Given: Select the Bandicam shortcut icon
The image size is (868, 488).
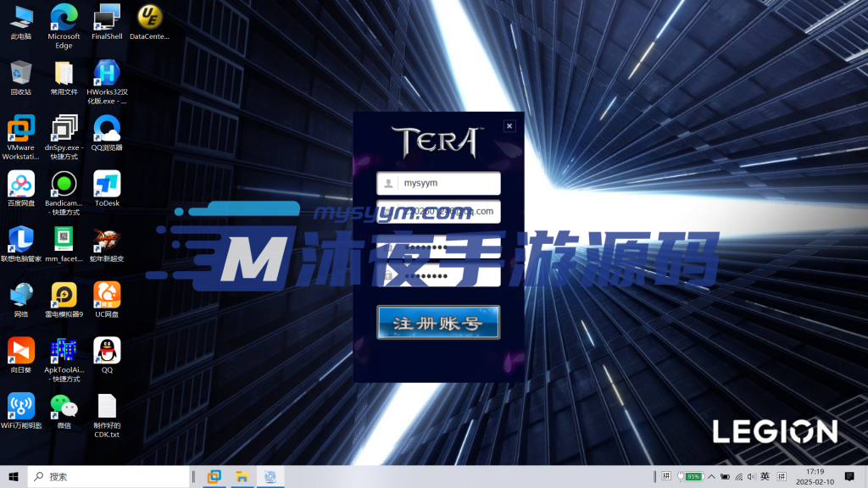Looking at the screenshot, I should (x=64, y=184).
